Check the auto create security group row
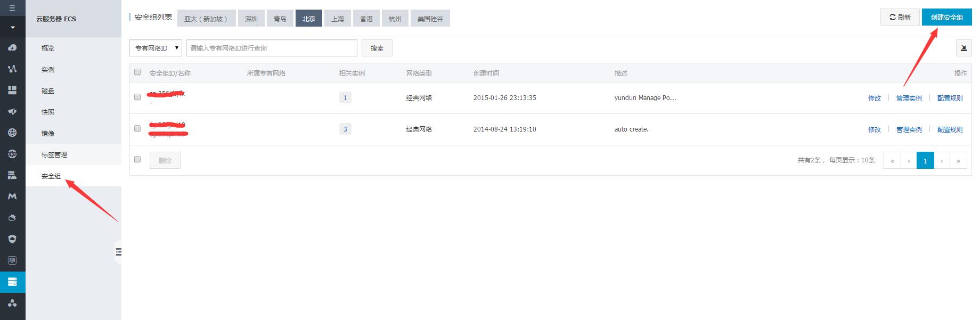Viewport: 980px width, 320px height. click(x=137, y=128)
